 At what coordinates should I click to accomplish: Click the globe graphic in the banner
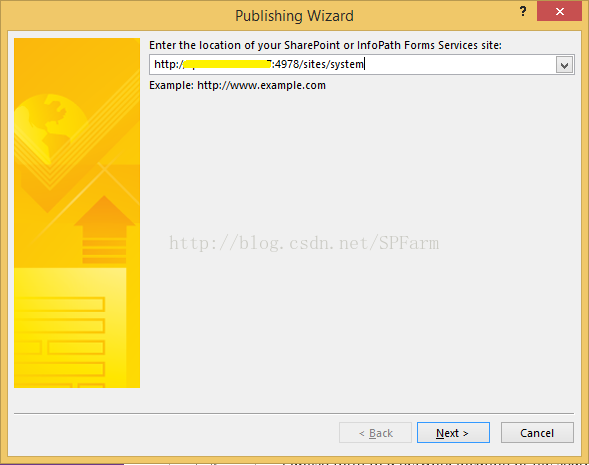(48, 126)
